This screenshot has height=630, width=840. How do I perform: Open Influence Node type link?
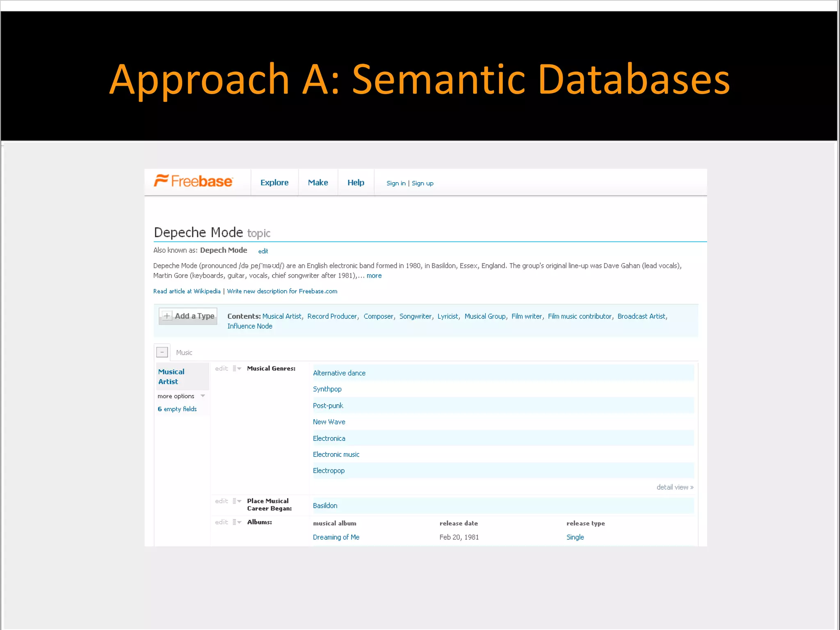point(250,326)
